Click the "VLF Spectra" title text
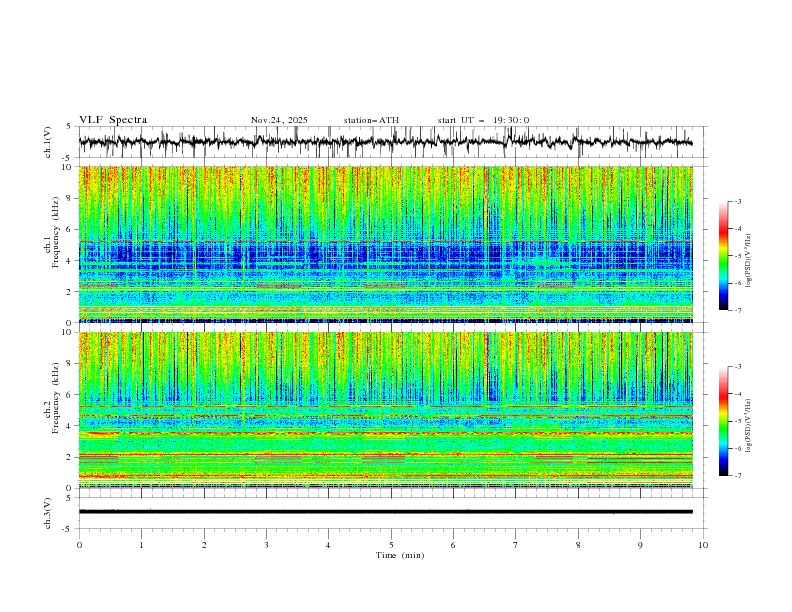This screenshot has height=612, width=792. pyautogui.click(x=113, y=120)
